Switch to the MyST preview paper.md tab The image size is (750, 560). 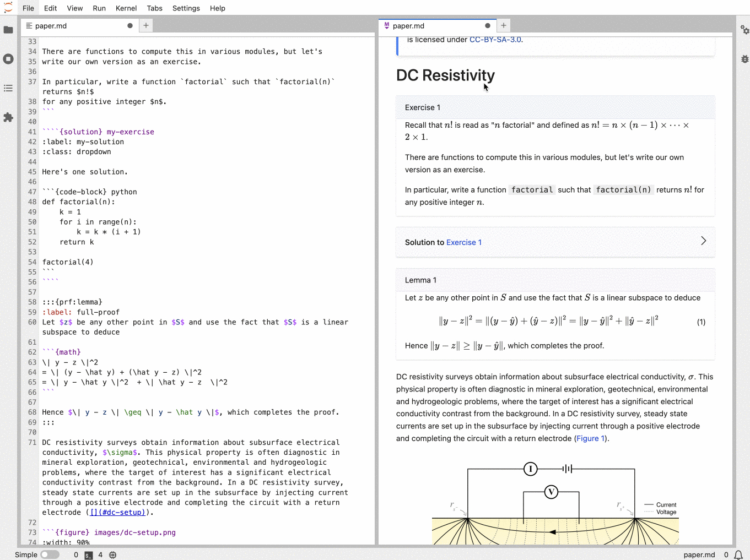click(x=408, y=26)
